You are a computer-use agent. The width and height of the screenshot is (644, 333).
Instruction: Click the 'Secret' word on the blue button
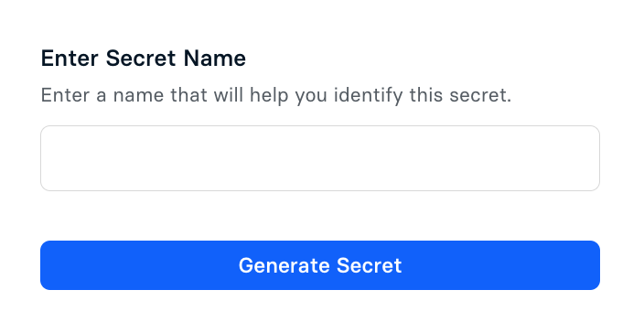(x=369, y=265)
